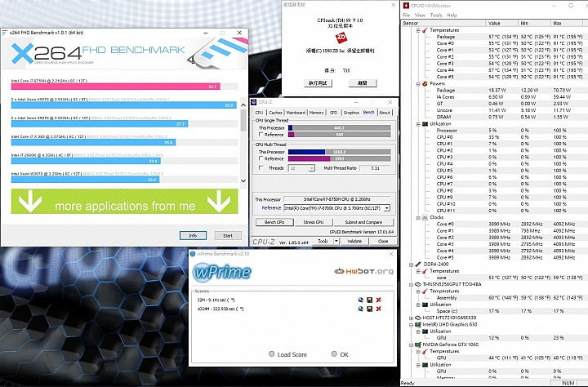Image resolution: width=588 pixels, height=387 pixels.
Task: Click the Start button in x264 benchmark
Action: coord(228,236)
